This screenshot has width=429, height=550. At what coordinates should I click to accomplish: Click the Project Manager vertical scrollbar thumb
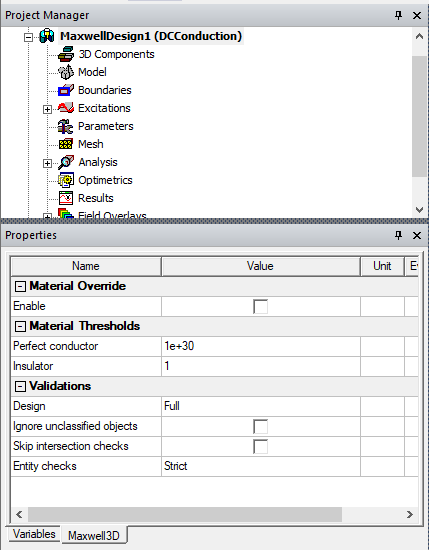point(419,116)
